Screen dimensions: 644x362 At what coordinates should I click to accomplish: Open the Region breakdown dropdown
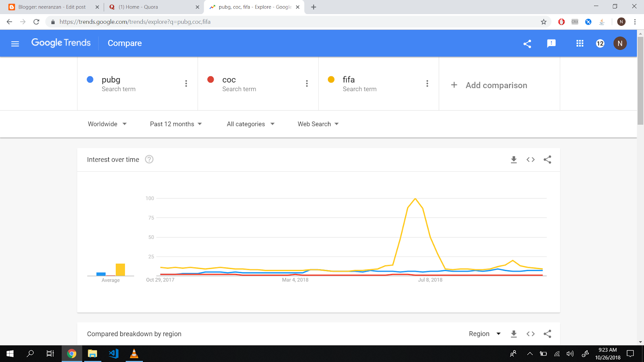click(485, 334)
